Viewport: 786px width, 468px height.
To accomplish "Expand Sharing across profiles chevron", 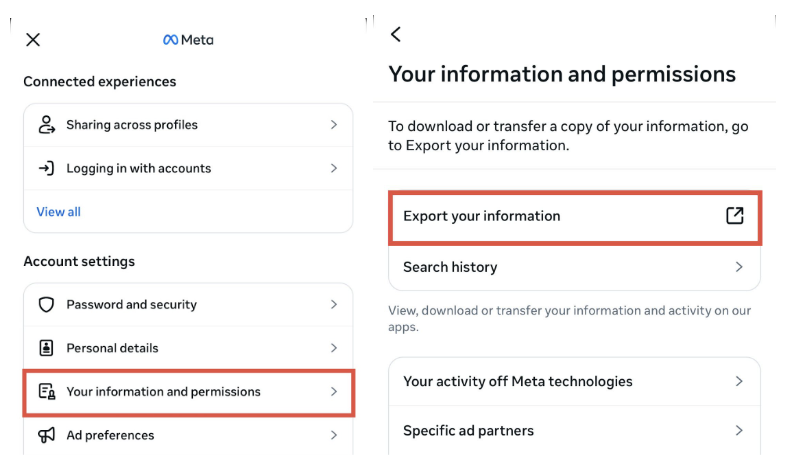I will 334,125.
